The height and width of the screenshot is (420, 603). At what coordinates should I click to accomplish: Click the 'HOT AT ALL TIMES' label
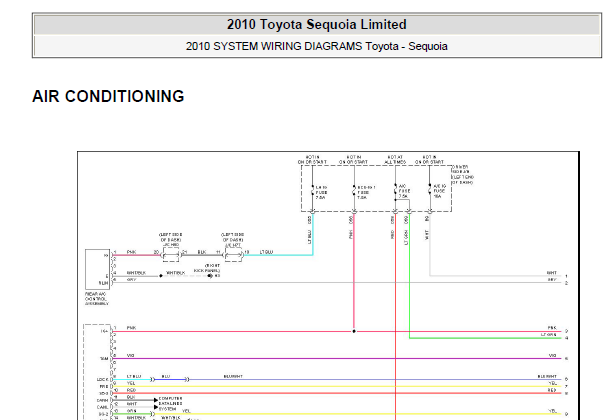395,160
